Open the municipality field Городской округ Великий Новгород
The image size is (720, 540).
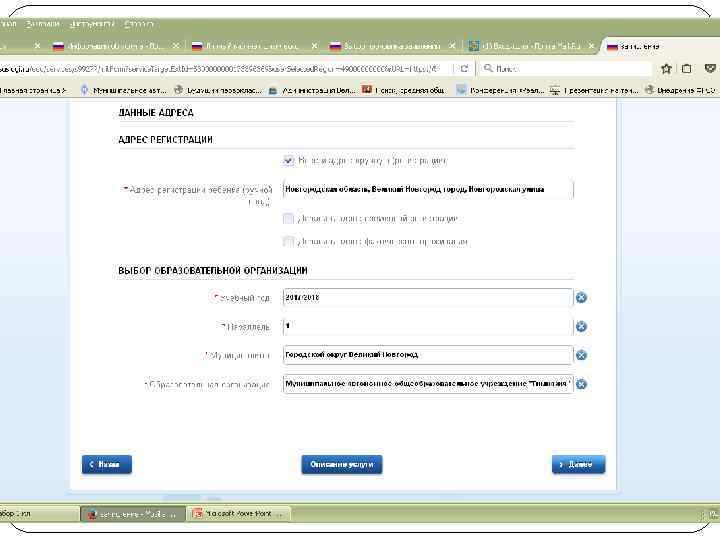pos(428,355)
